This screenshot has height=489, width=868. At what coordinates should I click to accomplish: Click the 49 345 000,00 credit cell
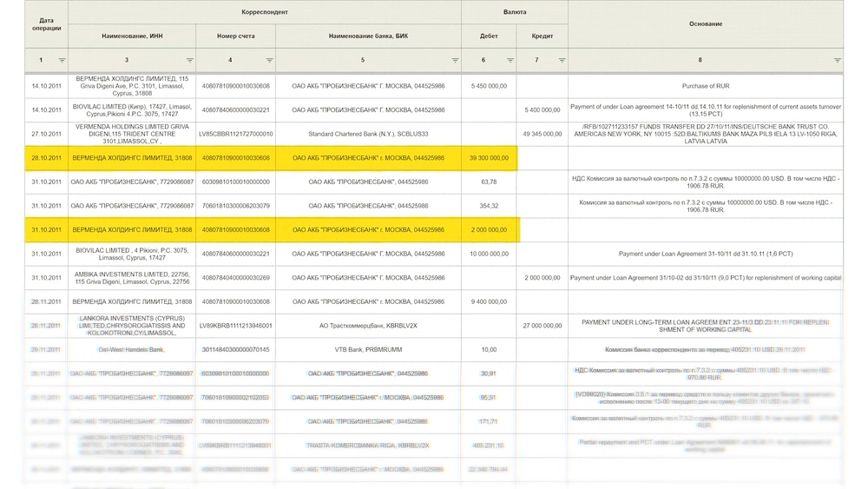pyautogui.click(x=542, y=135)
